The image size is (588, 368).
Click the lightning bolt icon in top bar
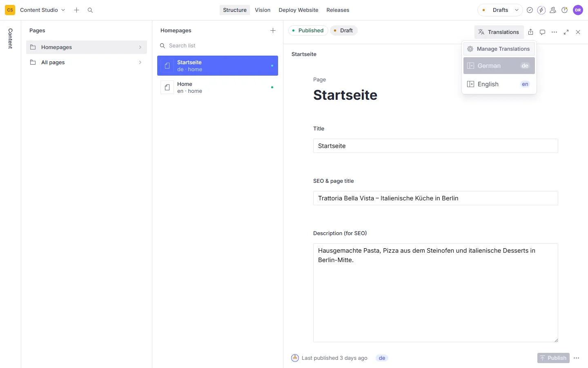[x=541, y=10]
